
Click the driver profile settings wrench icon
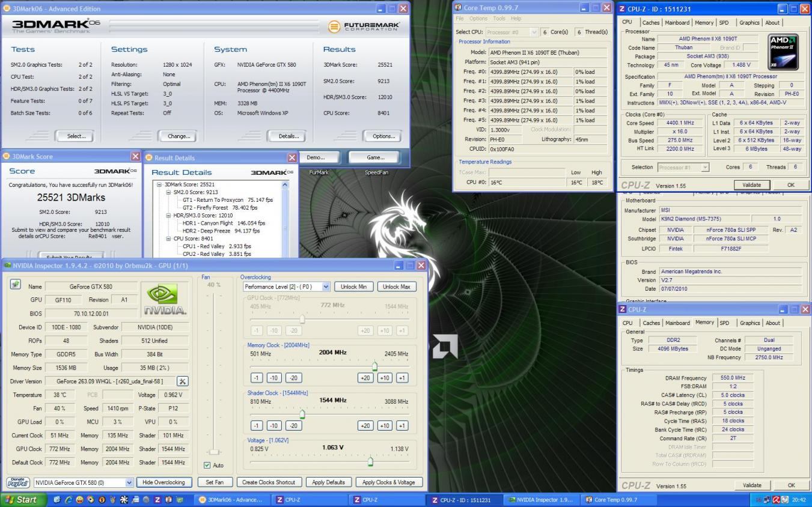(183, 381)
